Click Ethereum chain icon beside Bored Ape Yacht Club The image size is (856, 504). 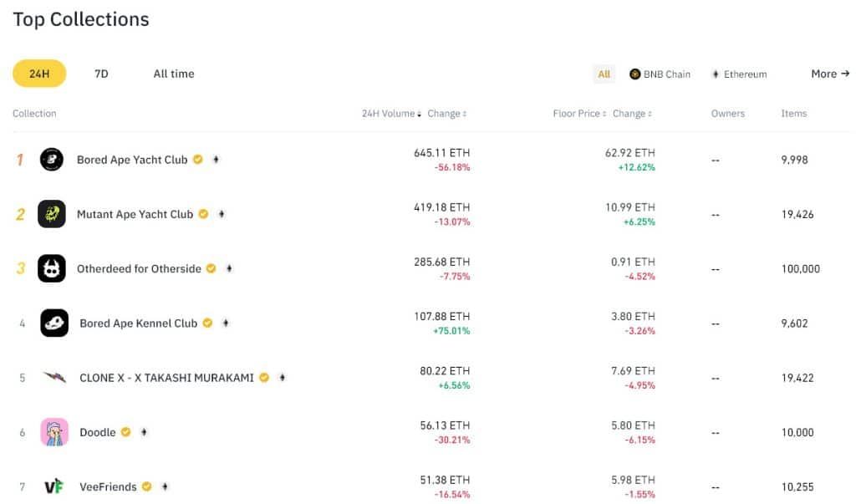pyautogui.click(x=217, y=160)
